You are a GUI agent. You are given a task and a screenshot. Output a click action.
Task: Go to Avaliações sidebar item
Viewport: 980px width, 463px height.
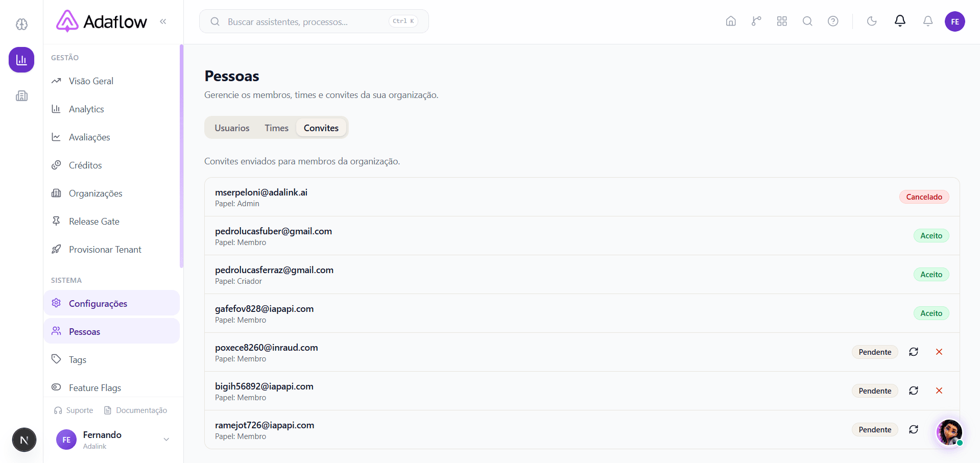111,137
